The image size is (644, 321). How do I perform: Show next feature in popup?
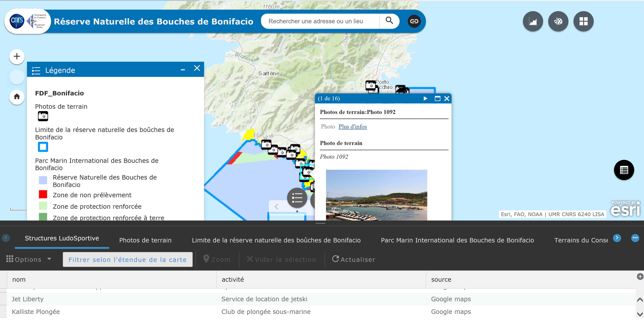[425, 98]
